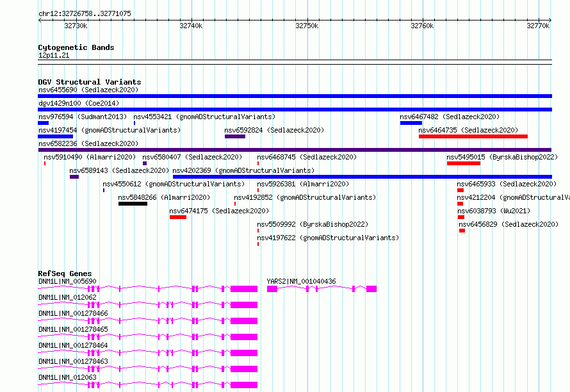Open DNM1L|NM_005690 transcript label
Screen dimensions: 570x392
pos(67,281)
